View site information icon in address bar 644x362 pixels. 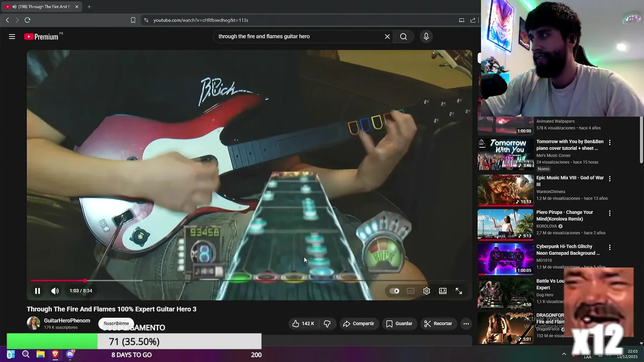point(146,20)
